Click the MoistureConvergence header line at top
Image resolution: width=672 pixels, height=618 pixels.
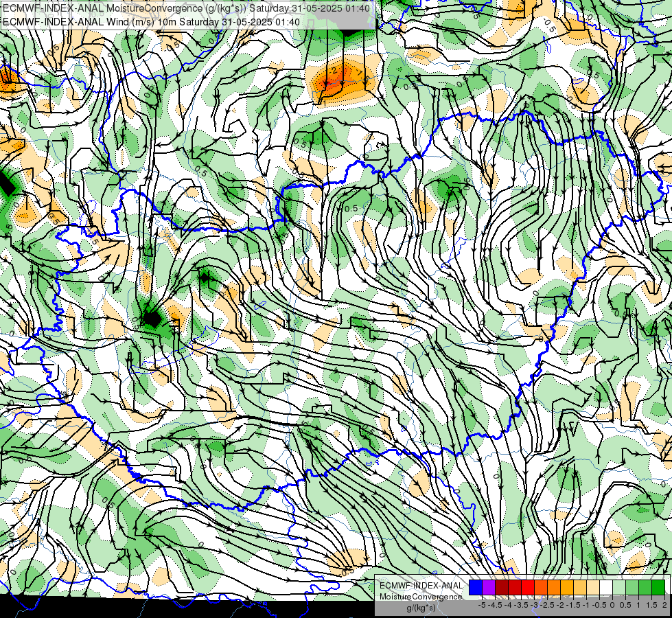point(187,8)
